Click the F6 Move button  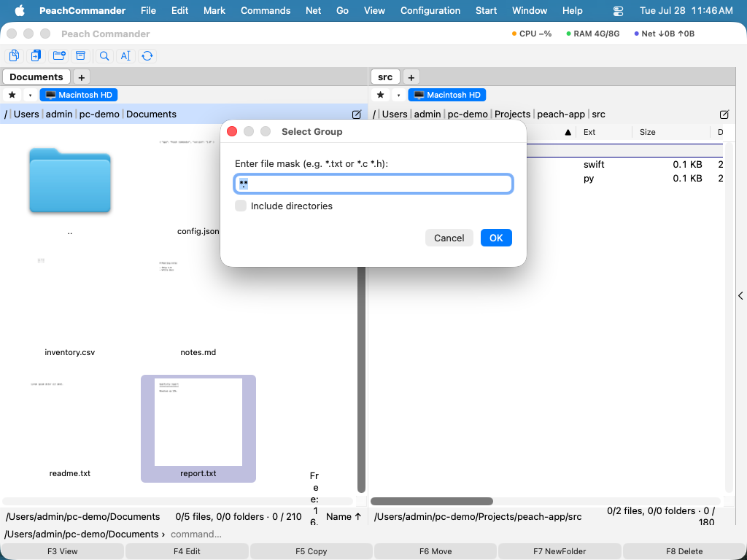click(x=436, y=551)
